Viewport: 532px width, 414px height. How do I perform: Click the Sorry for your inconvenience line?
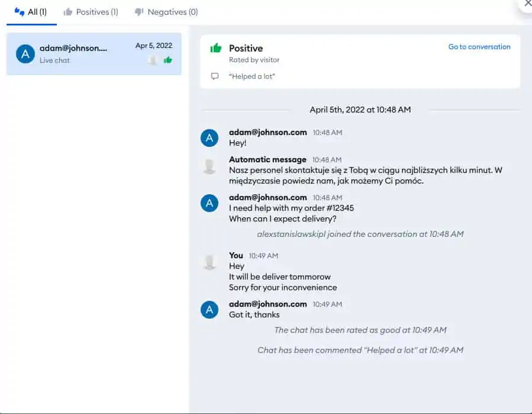(283, 288)
